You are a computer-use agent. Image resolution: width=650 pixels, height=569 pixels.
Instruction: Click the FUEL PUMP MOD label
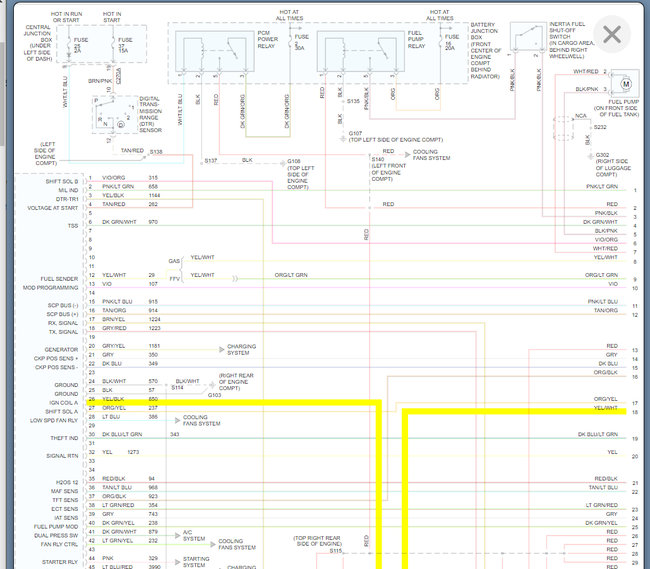click(x=56, y=527)
